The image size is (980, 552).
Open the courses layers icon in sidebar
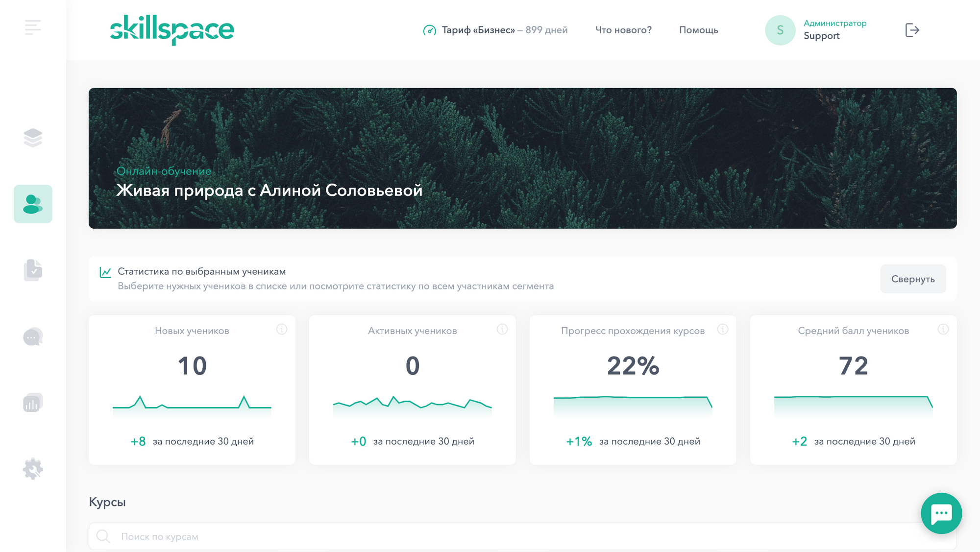33,138
